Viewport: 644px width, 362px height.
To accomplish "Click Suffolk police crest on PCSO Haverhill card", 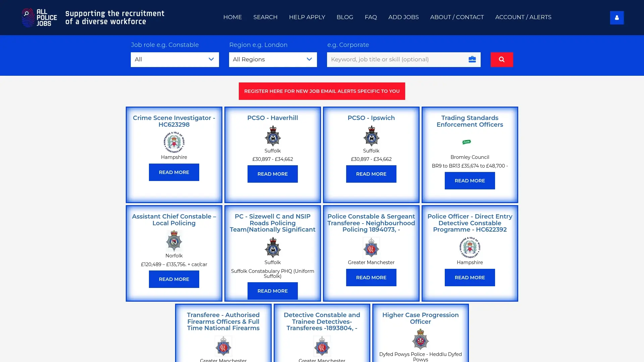I will (x=273, y=136).
